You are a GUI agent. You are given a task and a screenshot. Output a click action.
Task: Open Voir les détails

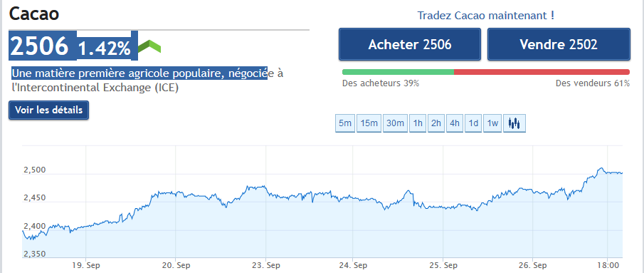tap(48, 110)
